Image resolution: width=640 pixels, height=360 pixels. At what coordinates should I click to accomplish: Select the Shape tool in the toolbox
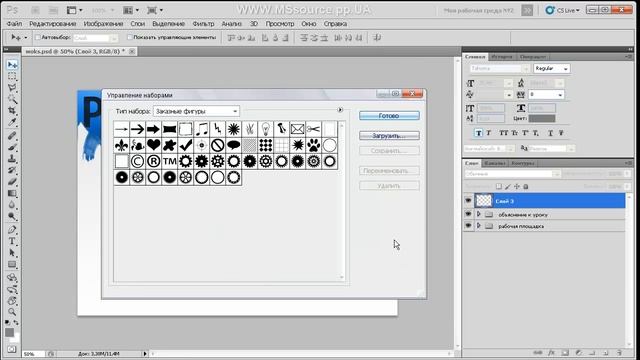click(x=12, y=264)
